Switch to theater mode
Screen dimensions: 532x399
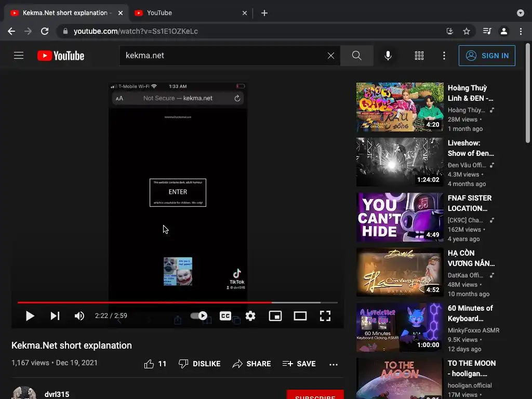300,316
